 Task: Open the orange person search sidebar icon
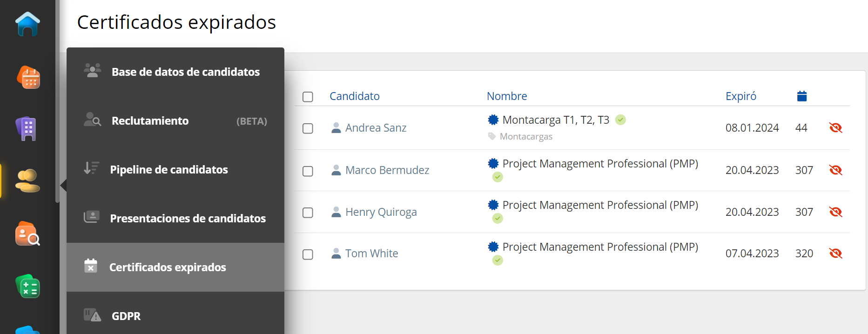coord(27,234)
